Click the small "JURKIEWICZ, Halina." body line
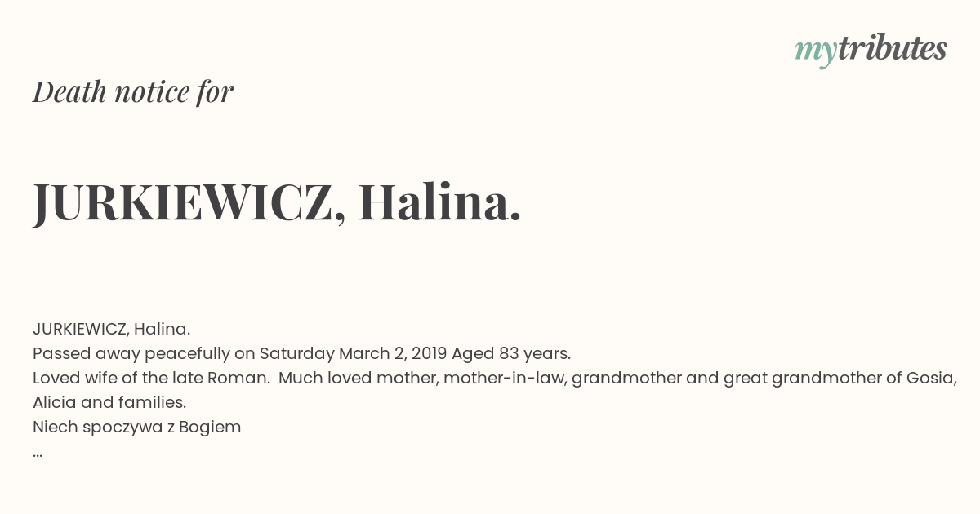980x514 pixels. [x=111, y=329]
